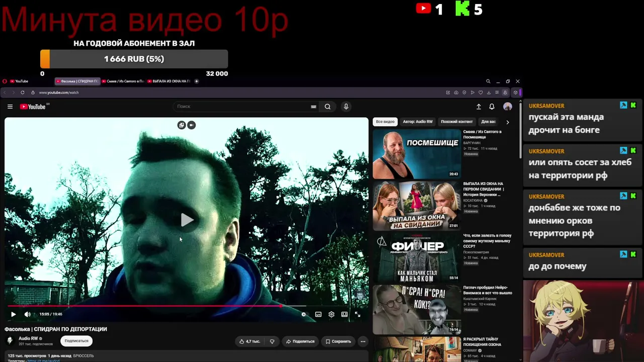Switch to the 'Смаев / Из Святого' browser tab
Viewport: 644px width, 362px height.
click(x=123, y=81)
